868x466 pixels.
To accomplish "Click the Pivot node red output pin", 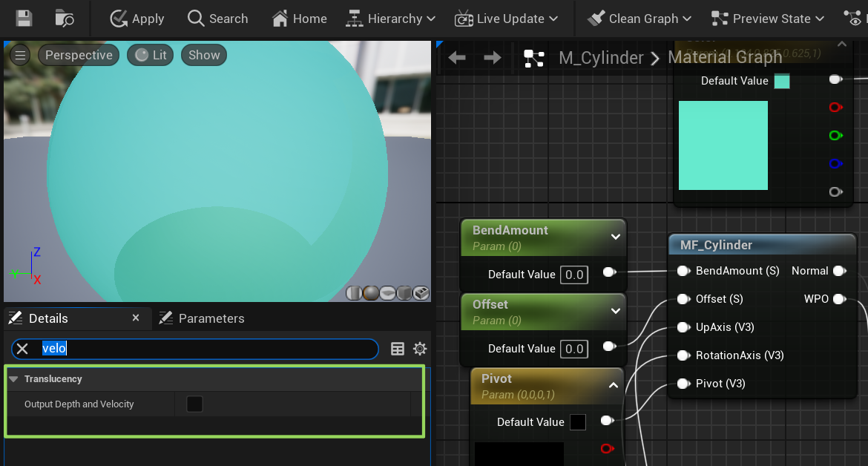I will (607, 448).
